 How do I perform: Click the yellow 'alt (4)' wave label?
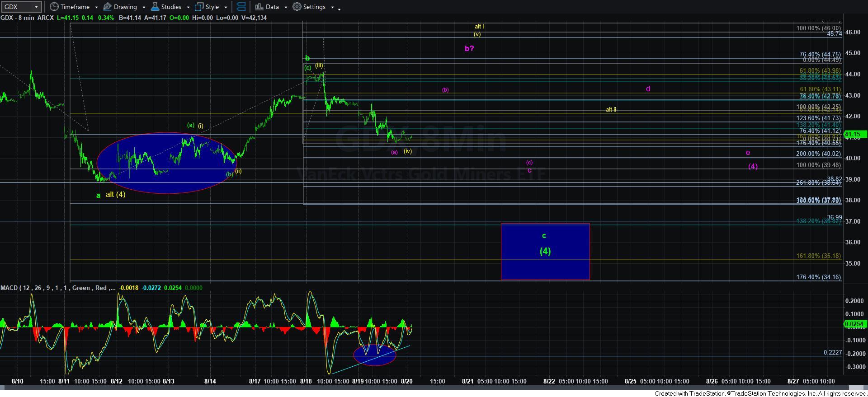coord(115,194)
